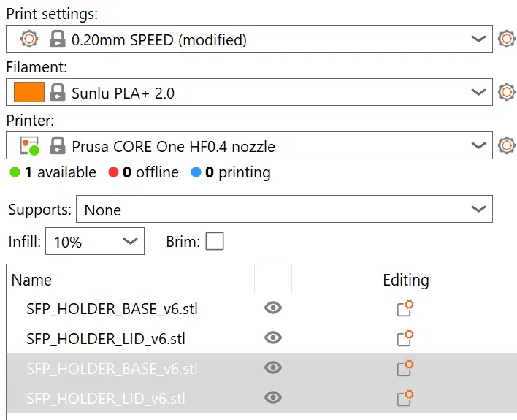Open the Infill 10% dropdown
Image resolution: width=517 pixels, height=420 pixels.
(130, 241)
